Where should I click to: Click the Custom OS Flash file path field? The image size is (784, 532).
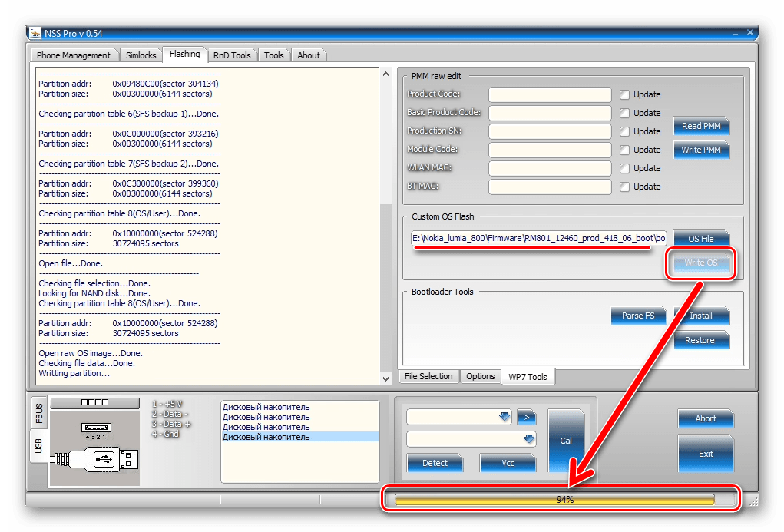(x=538, y=238)
